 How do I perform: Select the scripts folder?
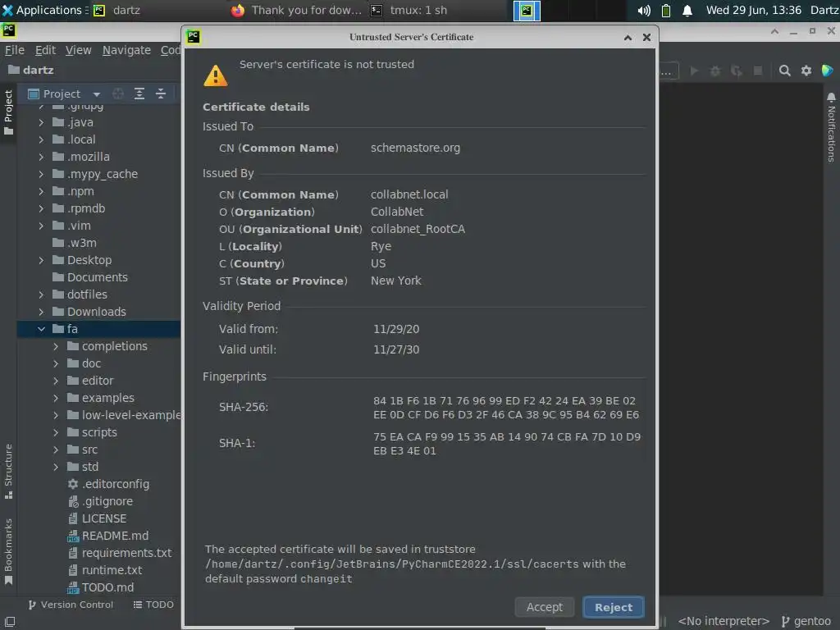pos(92,432)
